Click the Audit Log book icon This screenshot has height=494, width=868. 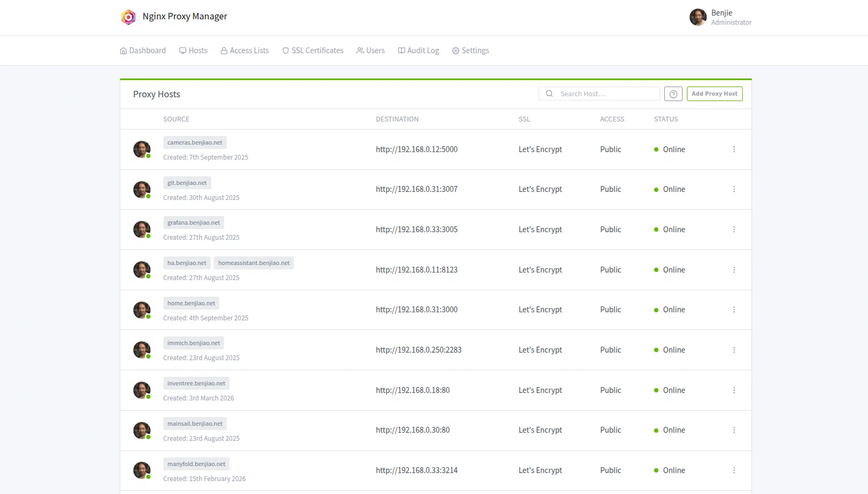click(401, 50)
